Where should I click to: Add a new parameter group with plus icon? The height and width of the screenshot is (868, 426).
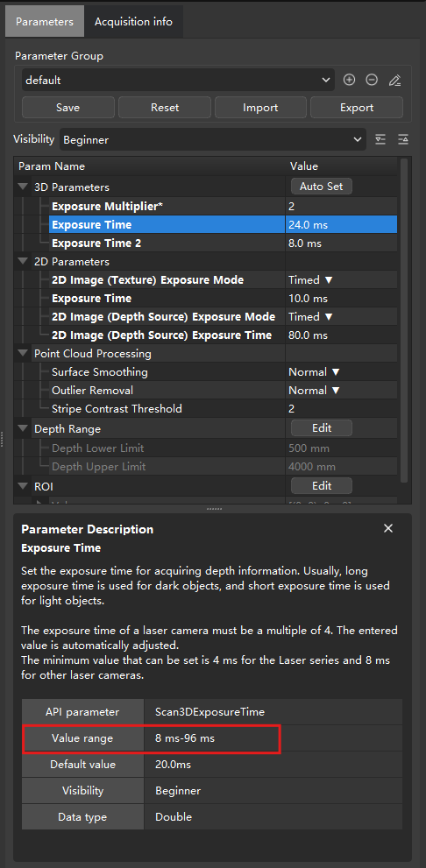(349, 81)
